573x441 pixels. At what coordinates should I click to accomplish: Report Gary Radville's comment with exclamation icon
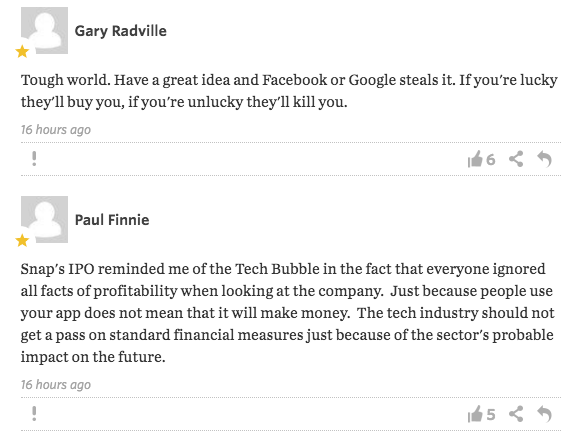[34, 159]
